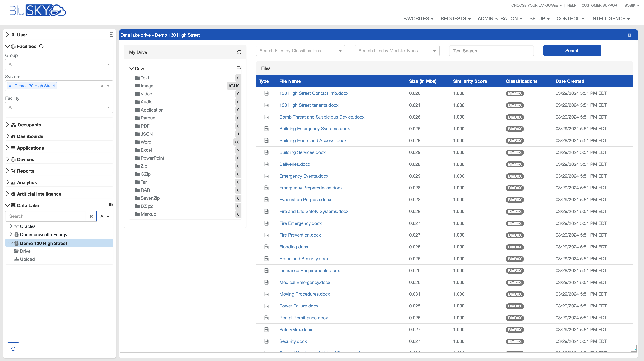
Task: Remove the Demo 130 High Street system tag
Action: pos(10,86)
